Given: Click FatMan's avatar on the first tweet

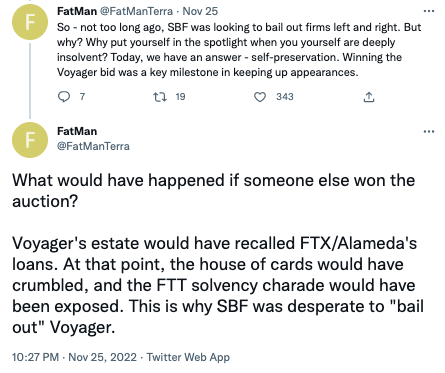Looking at the screenshot, I should click(30, 22).
